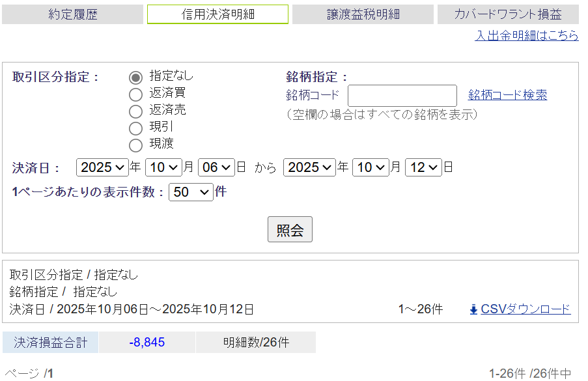This screenshot has height=381, width=588.
Task: Open the 銘柄コード検索 link
Action: 507,95
